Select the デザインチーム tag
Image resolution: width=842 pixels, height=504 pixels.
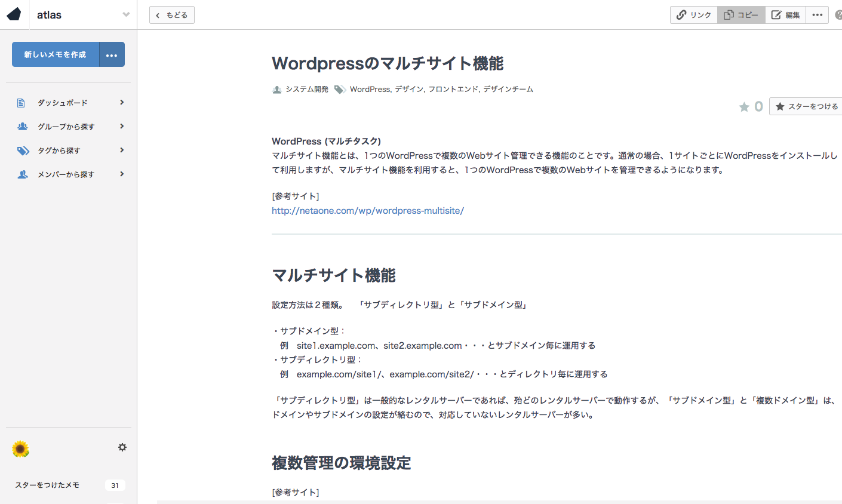click(x=508, y=90)
